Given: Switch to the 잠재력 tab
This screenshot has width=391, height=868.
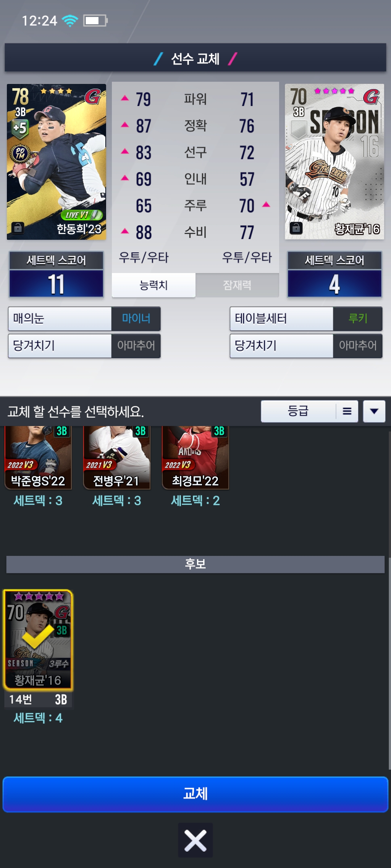Looking at the screenshot, I should tap(237, 285).
